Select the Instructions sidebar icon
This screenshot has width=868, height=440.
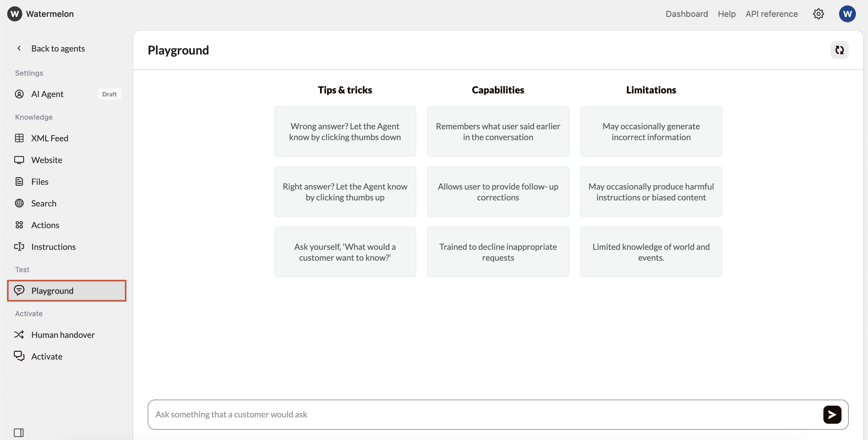19,246
